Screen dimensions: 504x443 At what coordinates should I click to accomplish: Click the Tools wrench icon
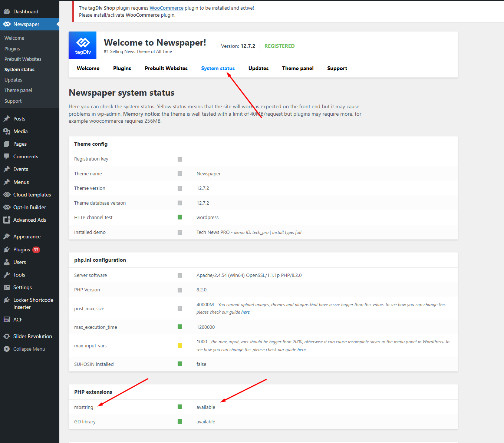point(7,275)
